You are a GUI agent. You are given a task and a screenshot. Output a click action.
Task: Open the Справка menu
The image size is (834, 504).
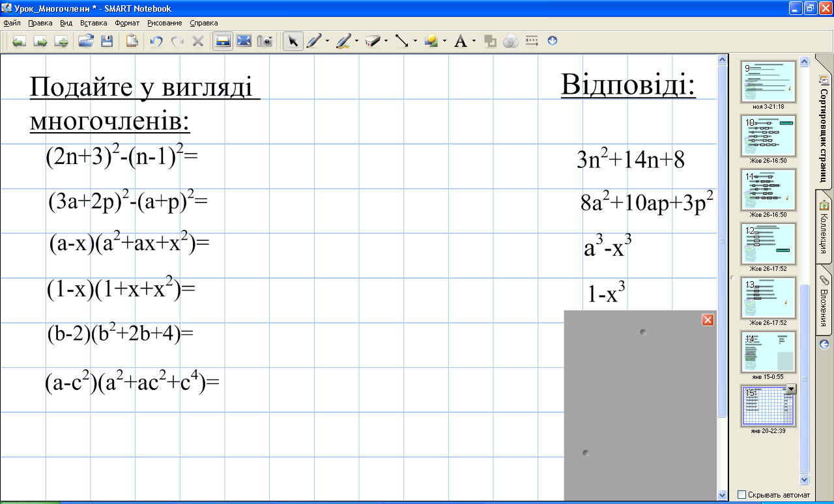(203, 23)
